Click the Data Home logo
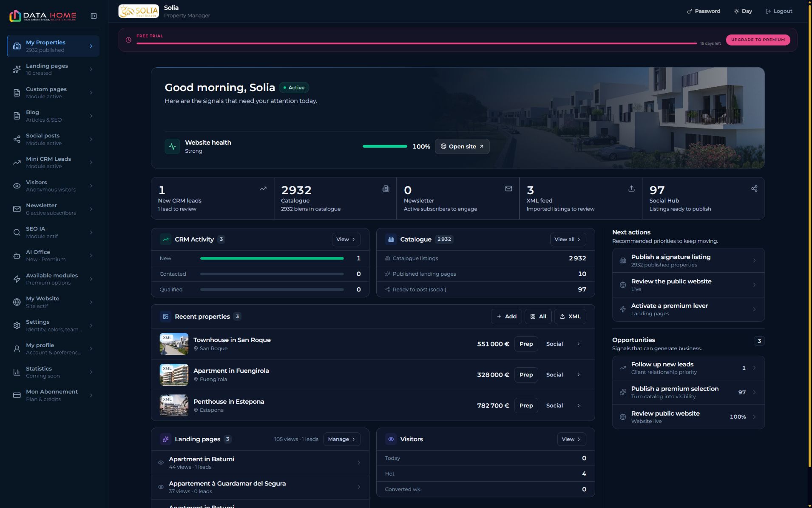Image resolution: width=812 pixels, height=508 pixels. [43, 16]
